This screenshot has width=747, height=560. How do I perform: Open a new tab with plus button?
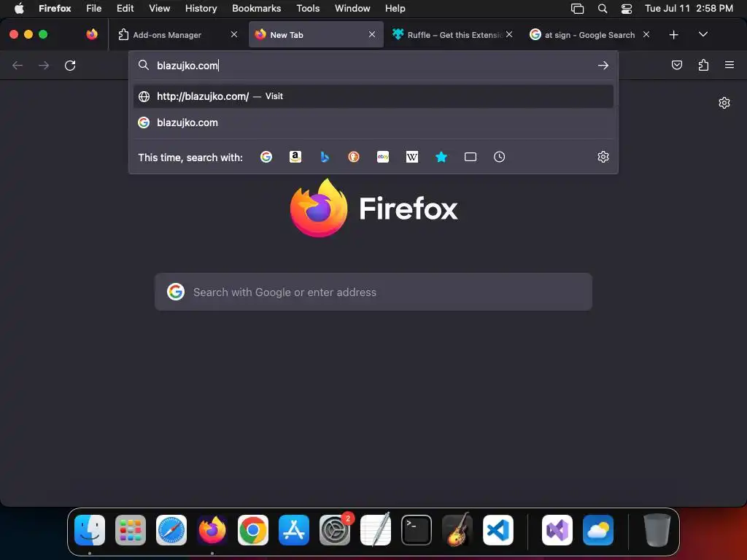tap(673, 35)
